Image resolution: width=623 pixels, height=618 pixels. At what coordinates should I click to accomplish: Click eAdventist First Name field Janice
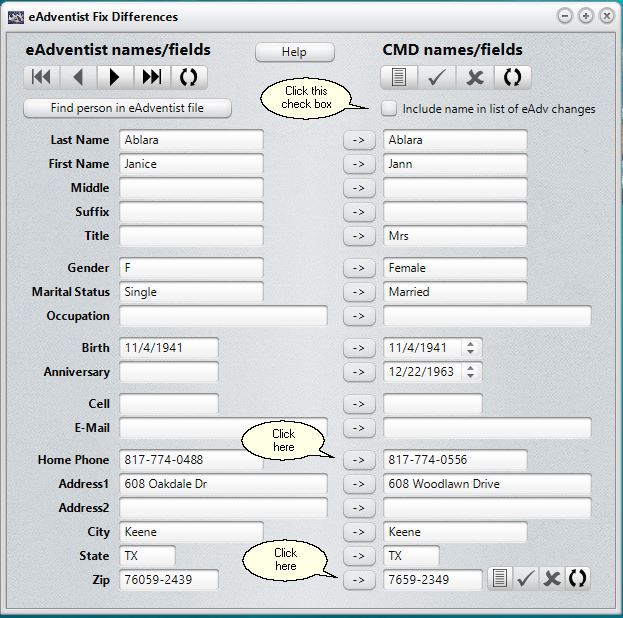(191, 164)
